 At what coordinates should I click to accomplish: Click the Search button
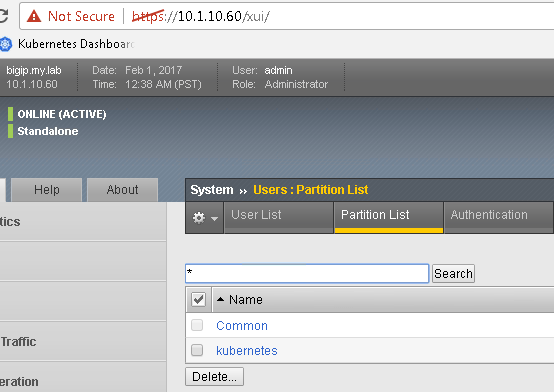tap(453, 274)
